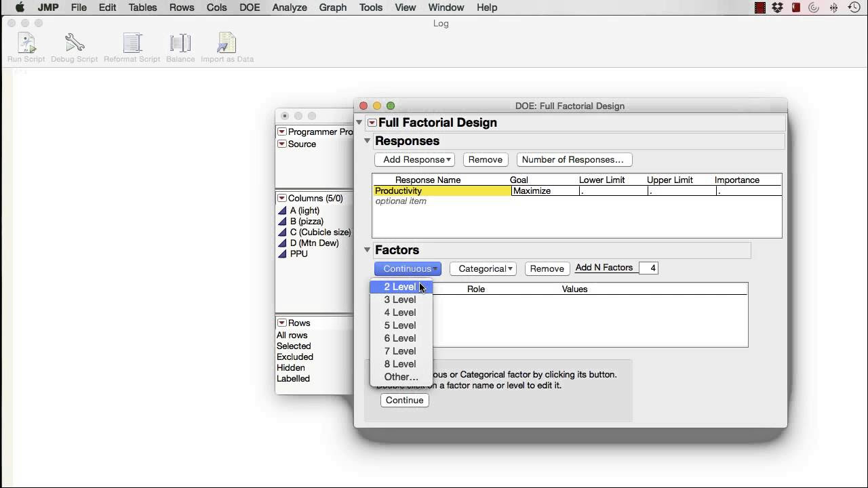Click the Continuous factor dropdown button
The width and height of the screenshot is (868, 488).
(x=408, y=269)
